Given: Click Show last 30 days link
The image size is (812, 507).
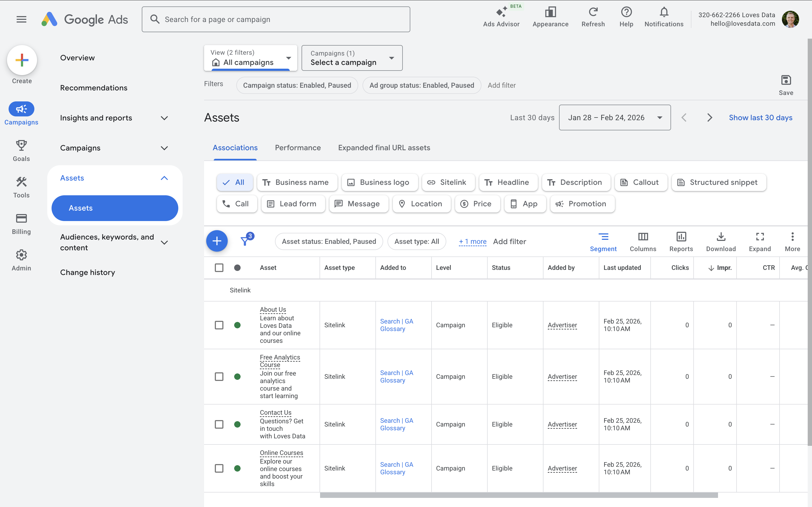Looking at the screenshot, I should pyautogui.click(x=760, y=117).
